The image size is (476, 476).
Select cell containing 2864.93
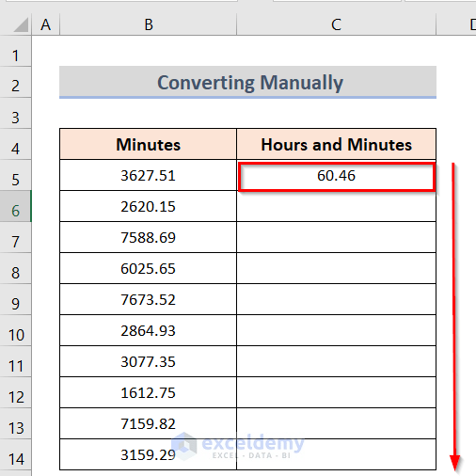(149, 330)
